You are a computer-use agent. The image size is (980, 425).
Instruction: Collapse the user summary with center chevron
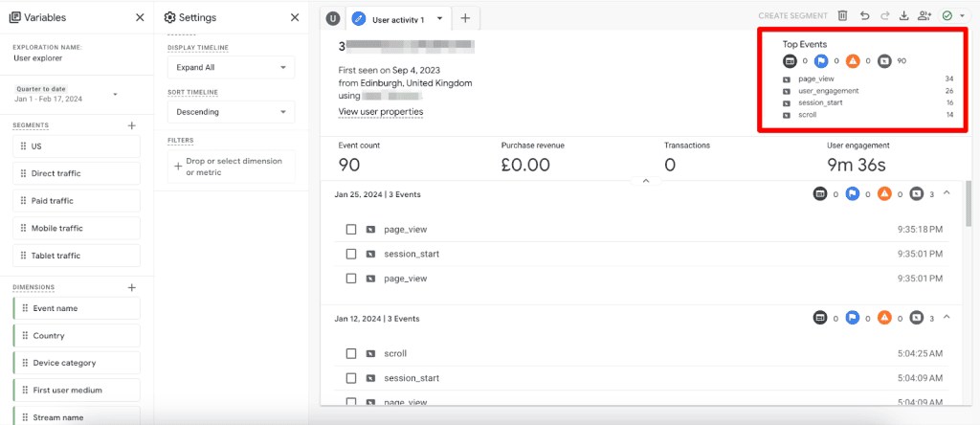[x=646, y=181]
